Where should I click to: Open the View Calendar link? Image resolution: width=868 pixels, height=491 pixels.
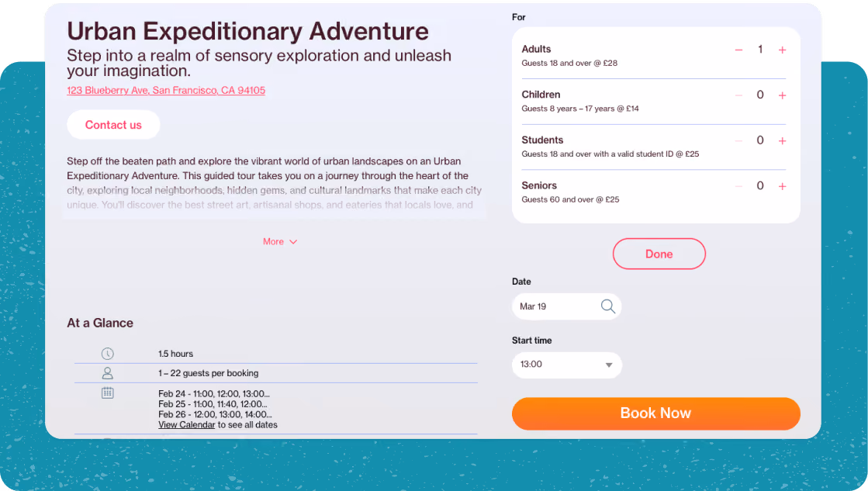coord(186,424)
